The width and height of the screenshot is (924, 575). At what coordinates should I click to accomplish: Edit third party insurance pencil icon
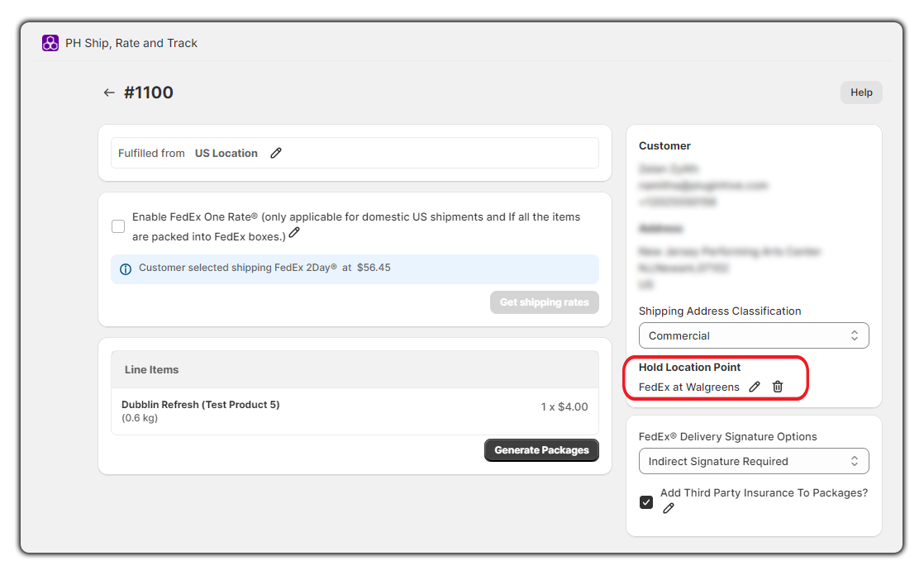tap(669, 508)
